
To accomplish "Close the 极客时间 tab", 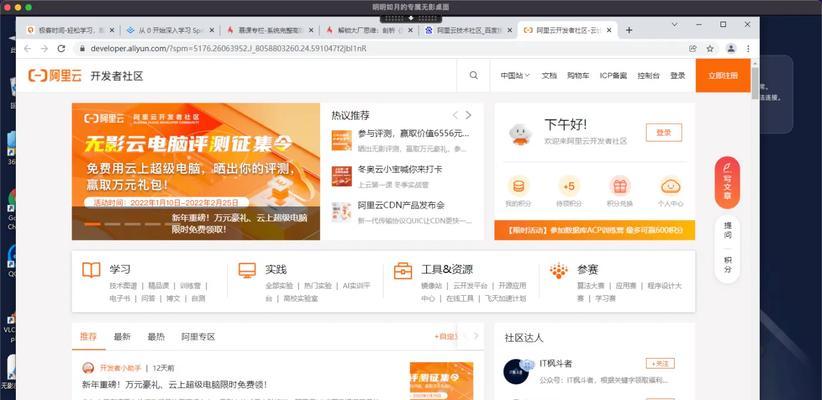I will click(x=112, y=30).
